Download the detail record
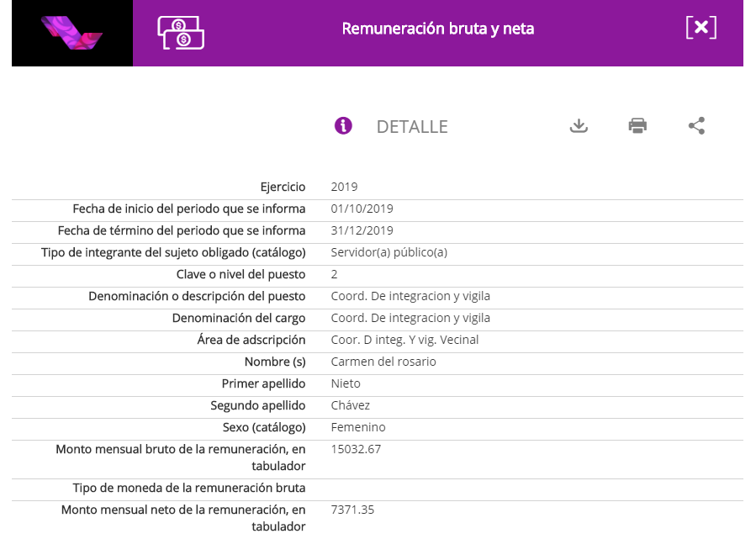Screen dimensions: 756x539 point(579,126)
